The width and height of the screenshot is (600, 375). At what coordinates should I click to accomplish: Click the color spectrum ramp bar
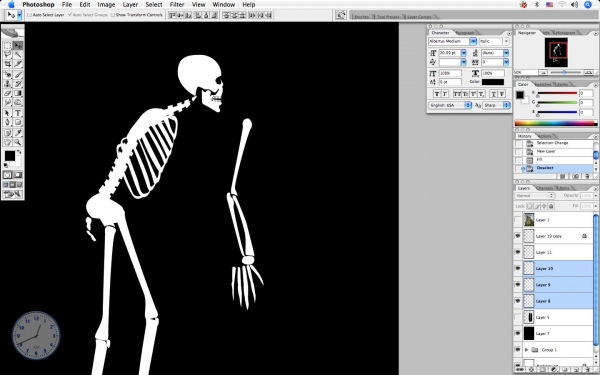[x=556, y=123]
